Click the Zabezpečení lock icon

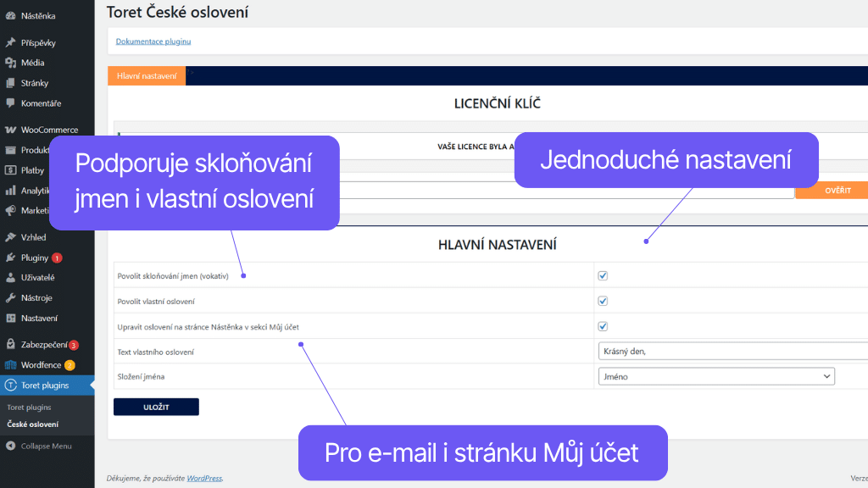(x=10, y=344)
